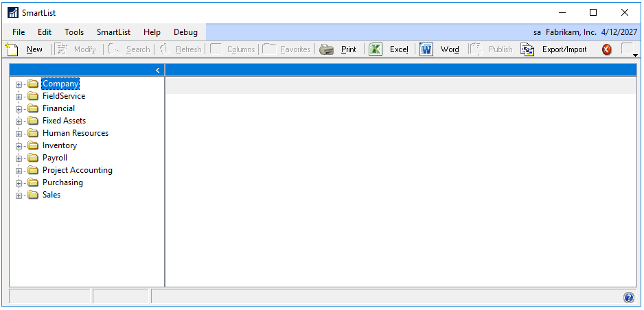Open the Debug menu
The image size is (644, 310).
tap(185, 32)
